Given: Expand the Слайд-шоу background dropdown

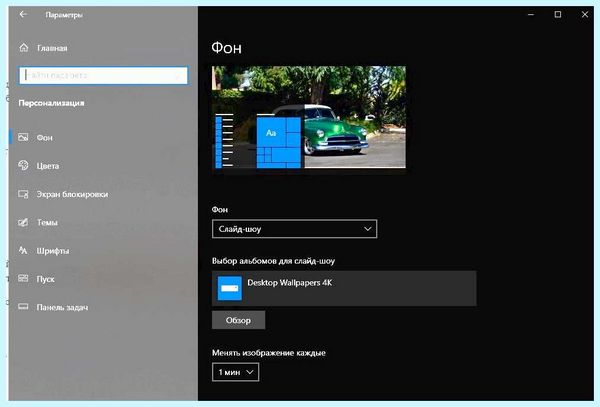Looking at the screenshot, I should [x=294, y=229].
